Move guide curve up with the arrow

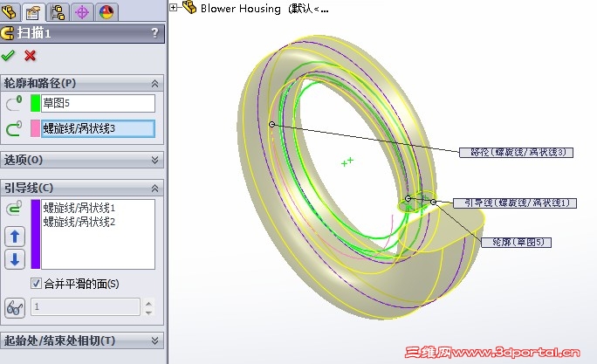point(15,237)
